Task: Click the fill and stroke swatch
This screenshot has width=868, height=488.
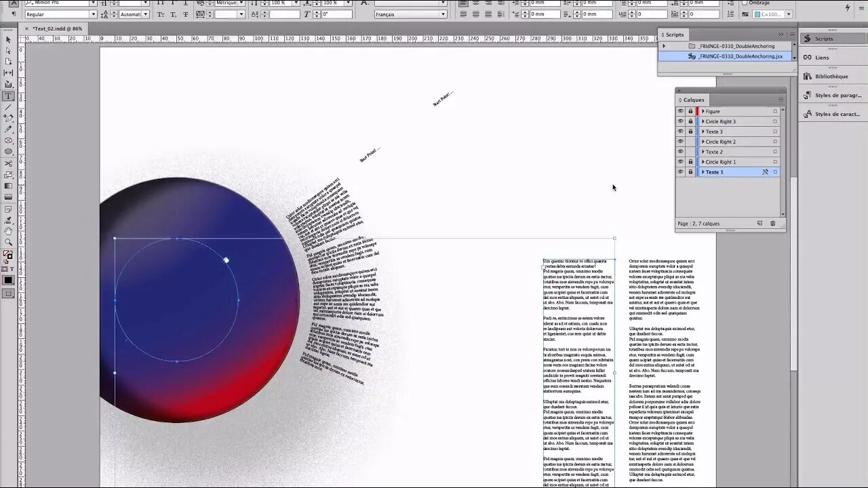Action: pos(8,256)
